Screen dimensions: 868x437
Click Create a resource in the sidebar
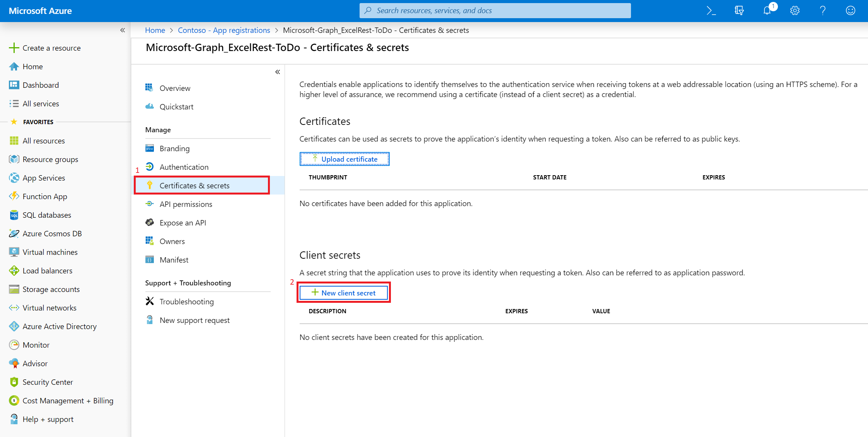coord(51,48)
